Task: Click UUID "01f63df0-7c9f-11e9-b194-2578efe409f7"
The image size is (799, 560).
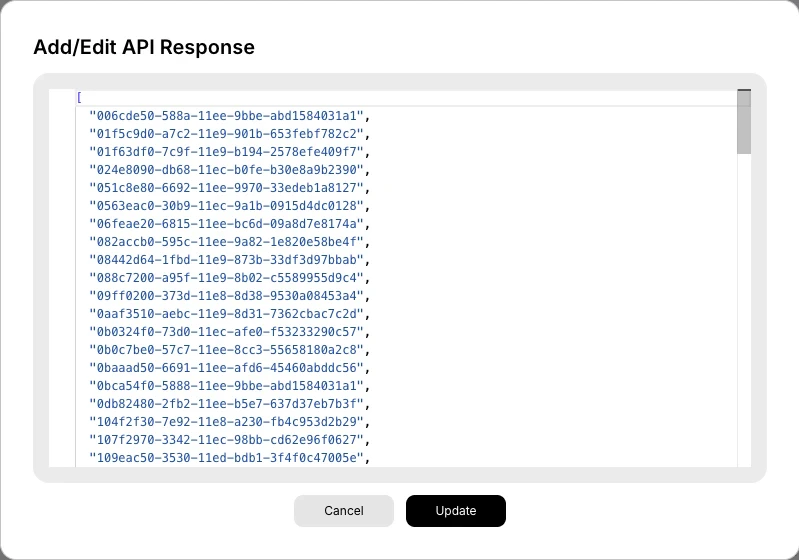Action: [226, 152]
